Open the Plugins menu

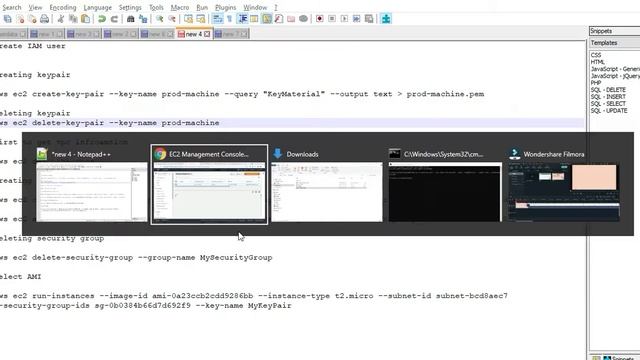tap(225, 7)
